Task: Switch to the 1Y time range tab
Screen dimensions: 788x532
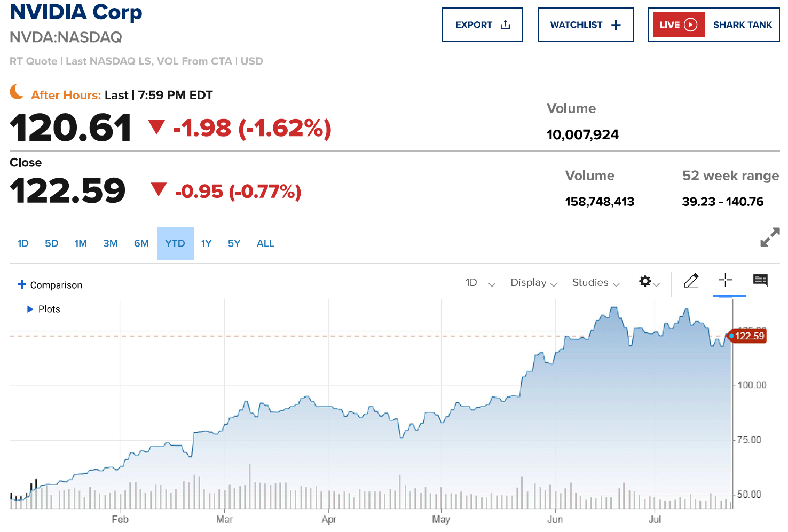Action: pyautogui.click(x=206, y=244)
